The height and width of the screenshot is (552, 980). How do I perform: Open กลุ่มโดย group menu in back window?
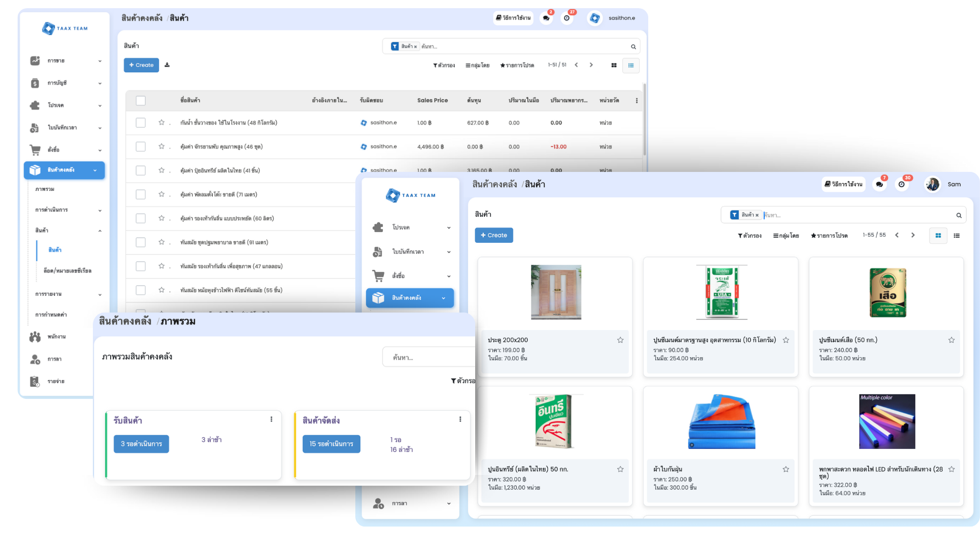[477, 65]
